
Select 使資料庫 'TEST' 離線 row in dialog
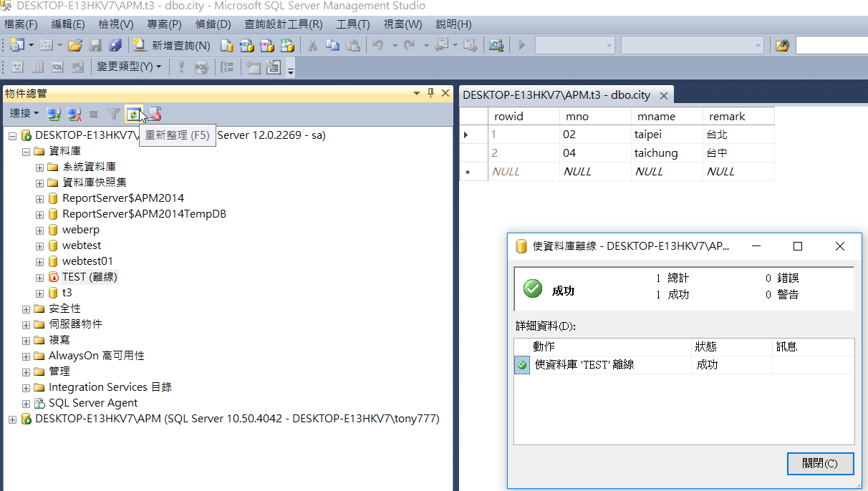click(x=684, y=365)
